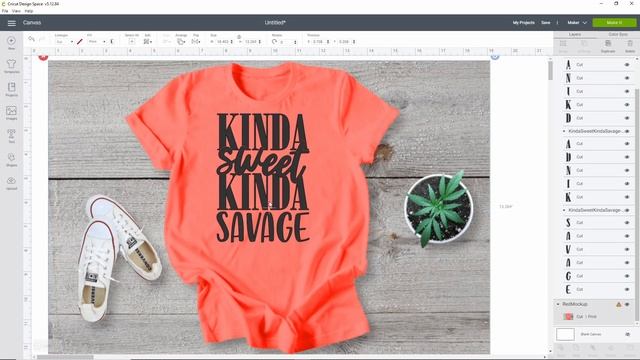Click the warning icon on RedMockup layer

(x=619, y=304)
